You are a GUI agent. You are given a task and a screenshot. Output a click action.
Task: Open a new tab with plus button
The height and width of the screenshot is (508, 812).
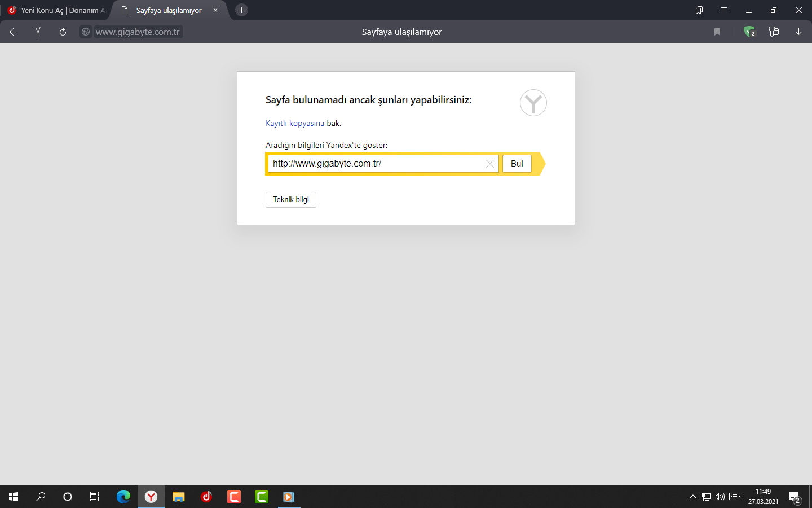point(241,10)
